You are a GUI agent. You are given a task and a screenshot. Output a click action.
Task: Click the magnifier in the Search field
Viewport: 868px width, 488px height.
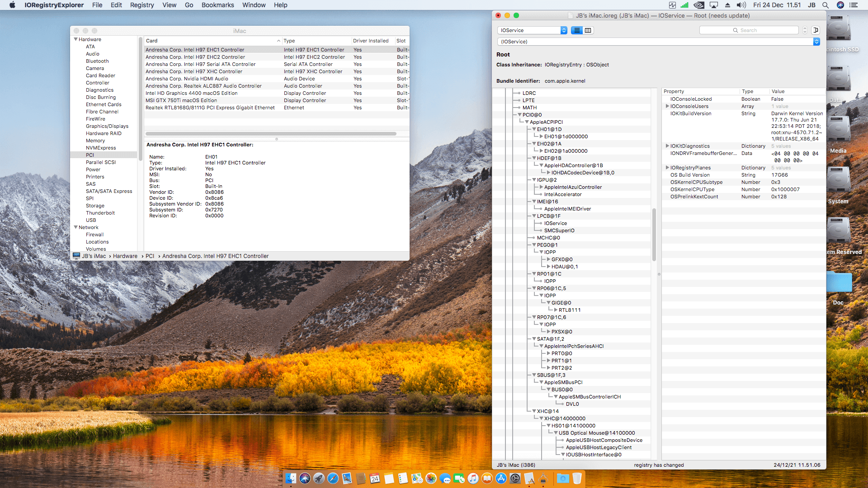click(736, 30)
